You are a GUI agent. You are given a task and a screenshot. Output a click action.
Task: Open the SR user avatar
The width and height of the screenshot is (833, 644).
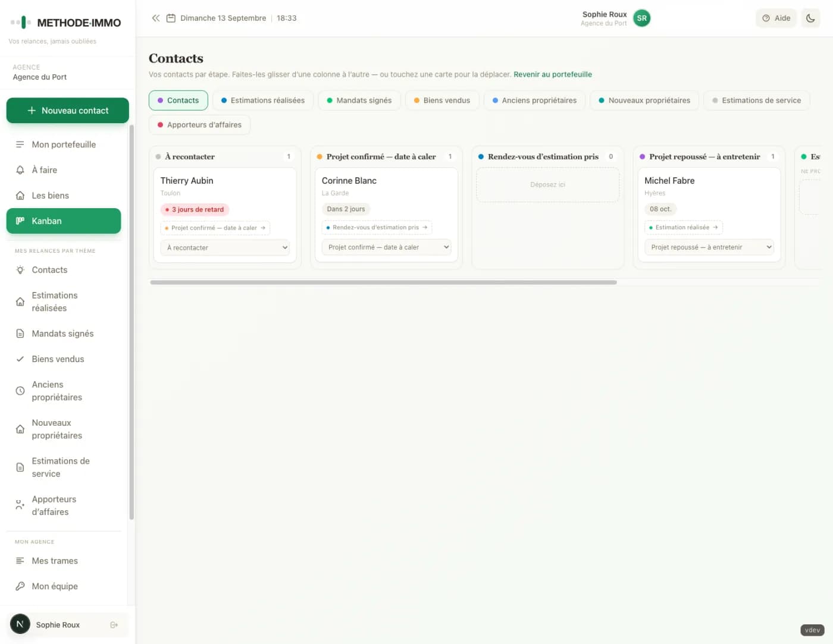[x=641, y=18]
